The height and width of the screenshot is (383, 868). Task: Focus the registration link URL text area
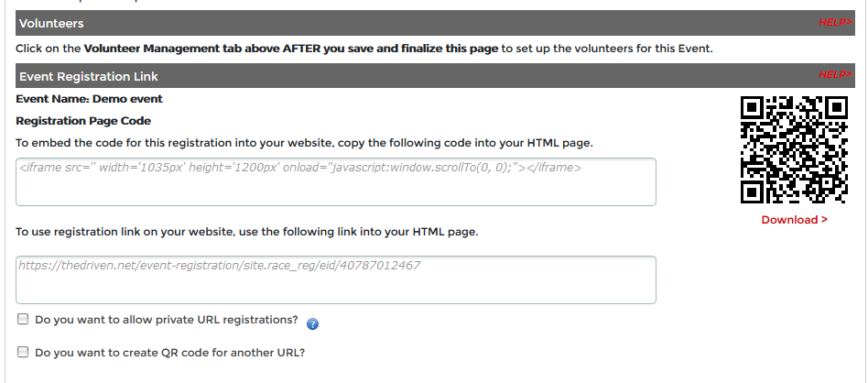click(x=336, y=279)
